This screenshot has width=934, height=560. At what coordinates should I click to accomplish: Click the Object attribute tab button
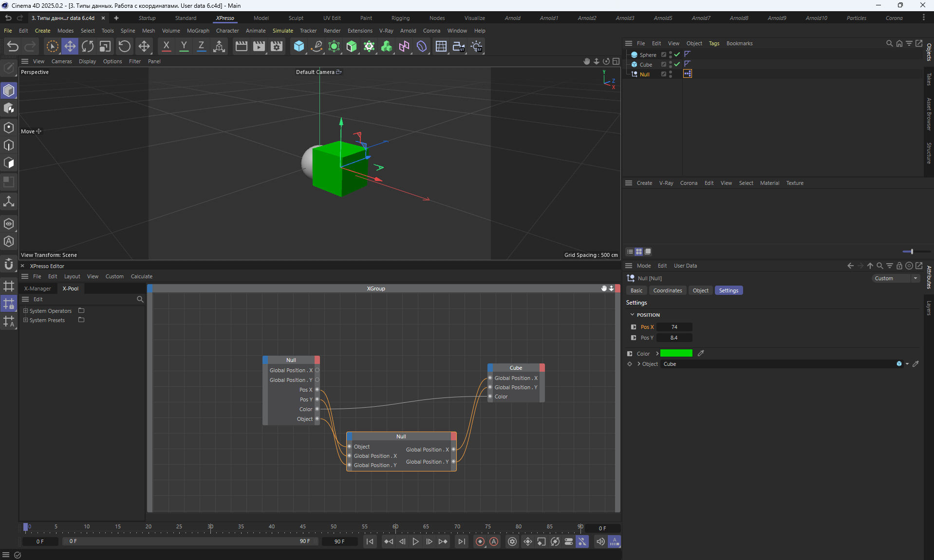pyautogui.click(x=700, y=290)
